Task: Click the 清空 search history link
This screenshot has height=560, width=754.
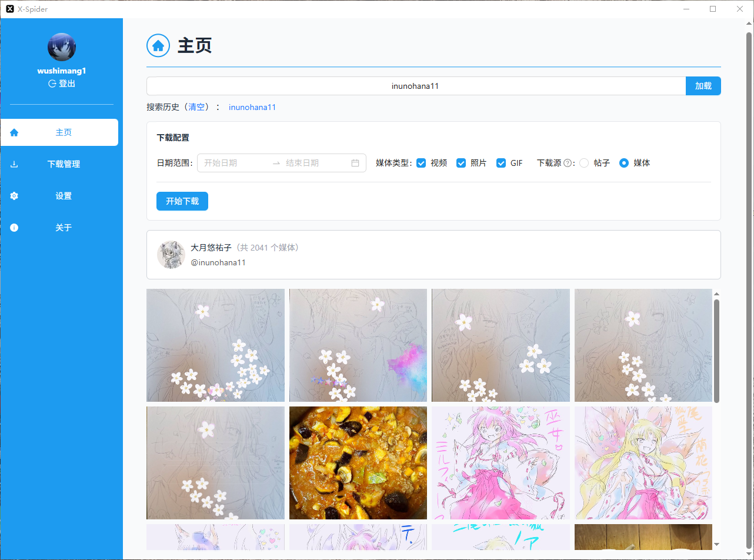Action: click(196, 107)
